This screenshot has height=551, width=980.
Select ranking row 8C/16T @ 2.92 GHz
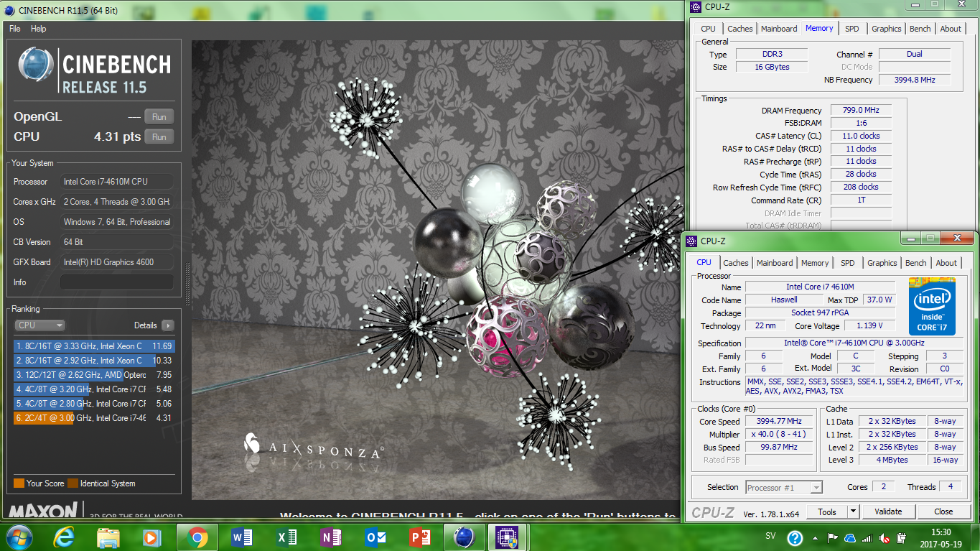[93, 361]
